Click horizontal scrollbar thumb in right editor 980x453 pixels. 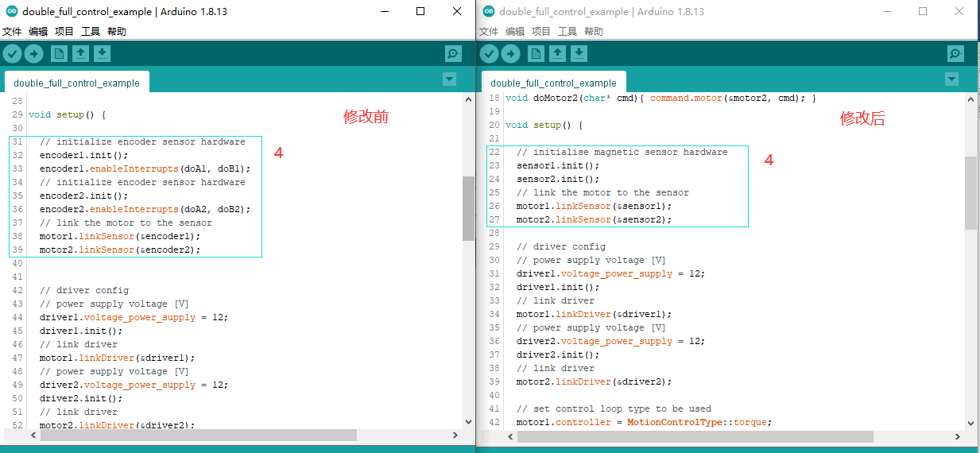[695, 436]
